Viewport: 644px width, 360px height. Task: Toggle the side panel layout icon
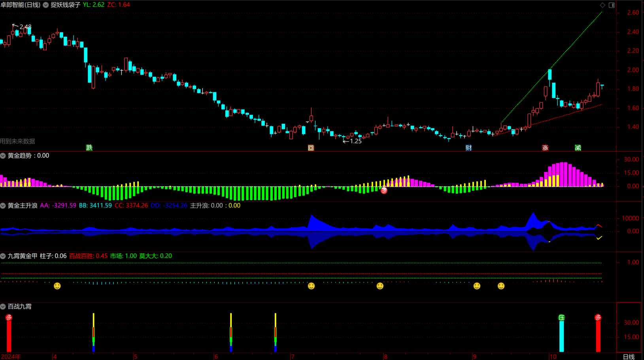coord(612,5)
